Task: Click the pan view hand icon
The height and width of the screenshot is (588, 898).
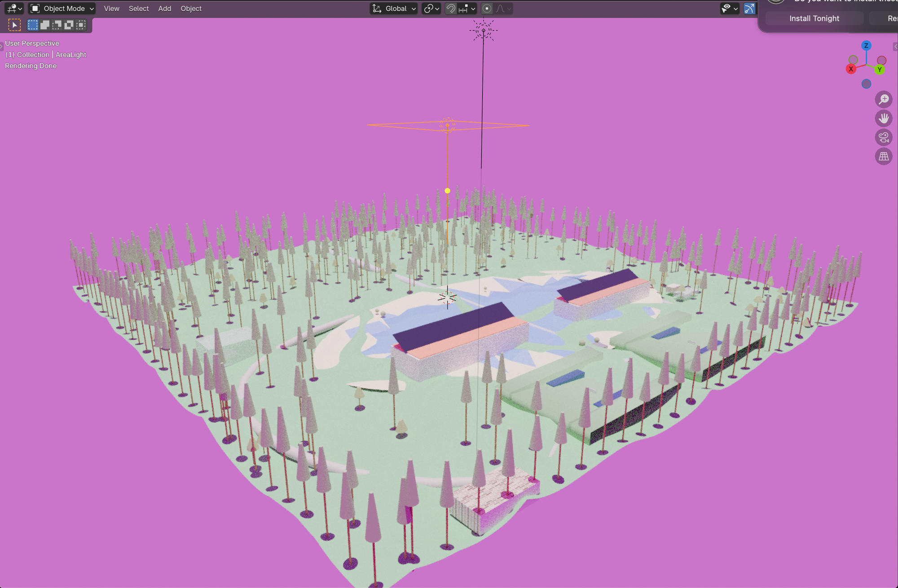Action: tap(884, 118)
